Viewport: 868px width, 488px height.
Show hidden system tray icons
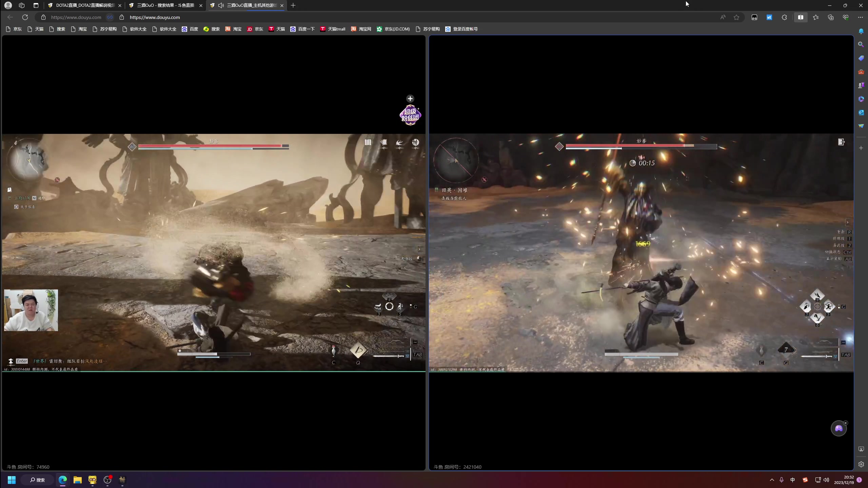772,480
